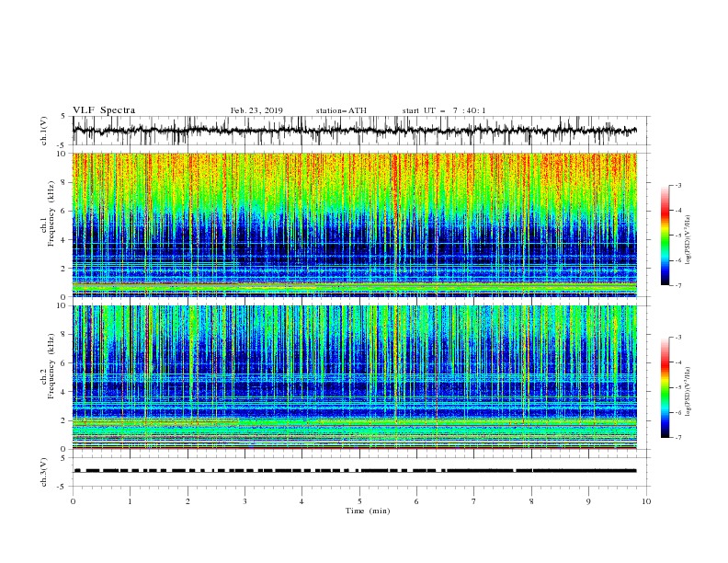The image size is (728, 563).
Task: Click the "Time (min)" axis label
Action: point(368,511)
